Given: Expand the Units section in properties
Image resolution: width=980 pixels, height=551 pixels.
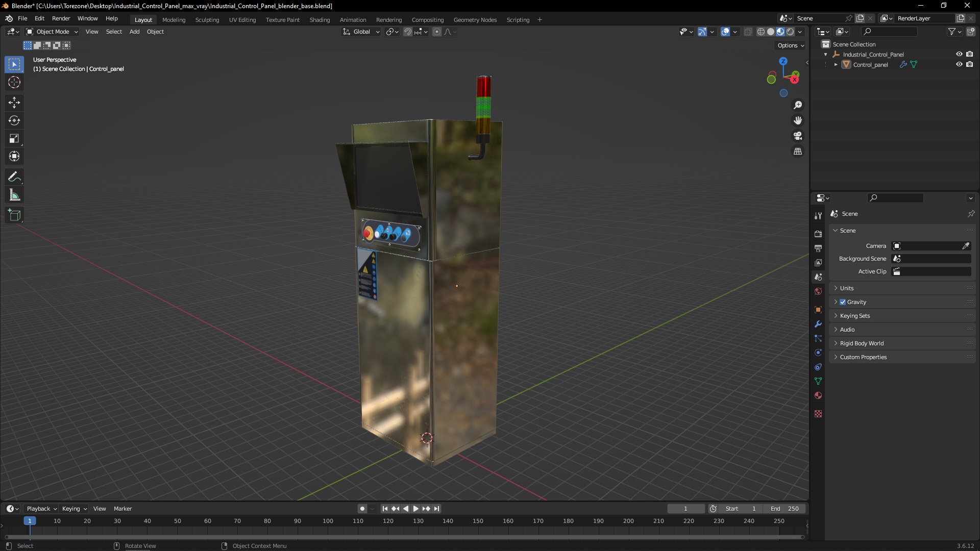Looking at the screenshot, I should pos(847,288).
